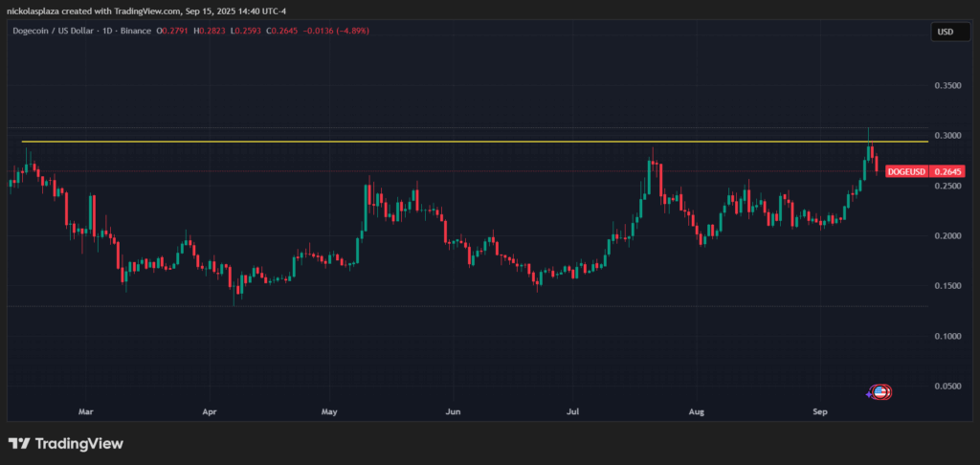Click the Jun label on time axis
The width and height of the screenshot is (980, 465).
pyautogui.click(x=454, y=411)
